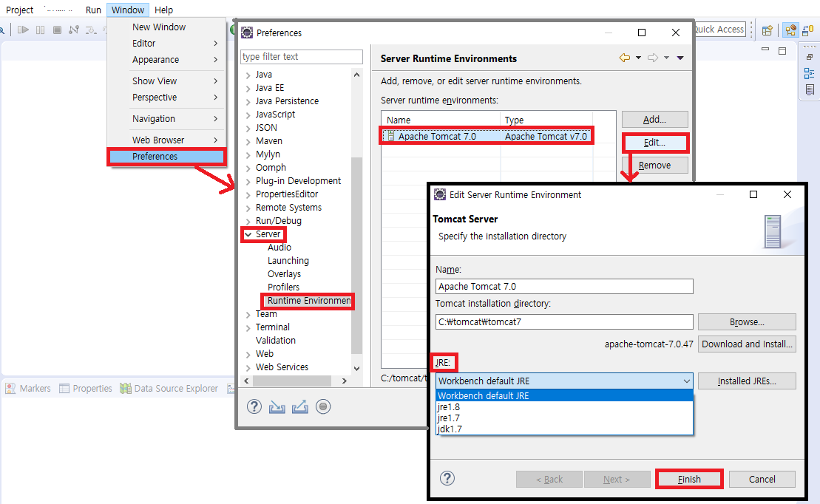Image resolution: width=820 pixels, height=504 pixels.
Task: Click the Task List icon in right sidebar
Action: (x=810, y=90)
